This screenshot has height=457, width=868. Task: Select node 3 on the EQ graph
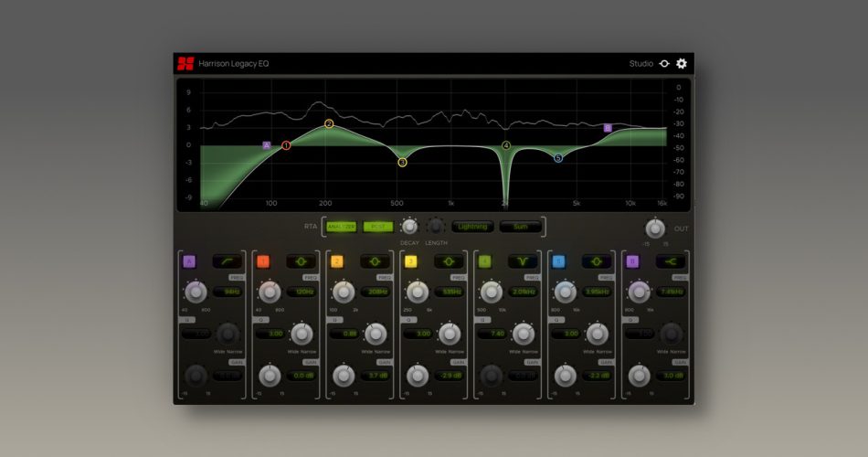pos(402,163)
